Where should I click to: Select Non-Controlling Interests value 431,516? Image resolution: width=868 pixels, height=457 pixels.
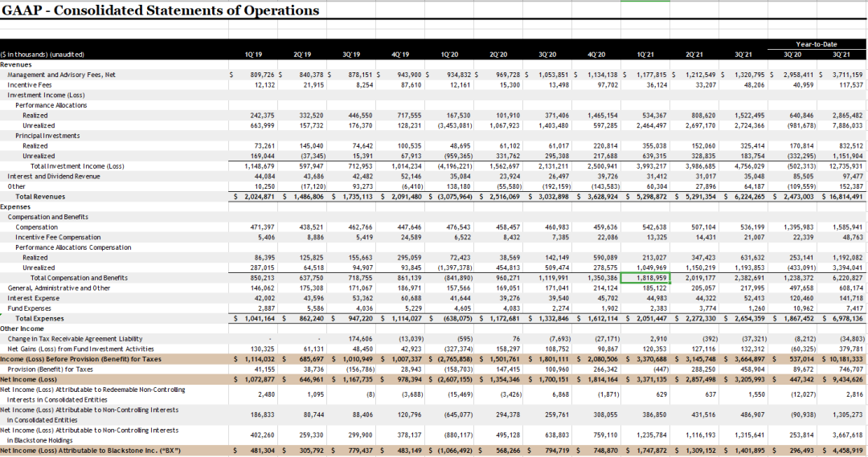[703, 415]
